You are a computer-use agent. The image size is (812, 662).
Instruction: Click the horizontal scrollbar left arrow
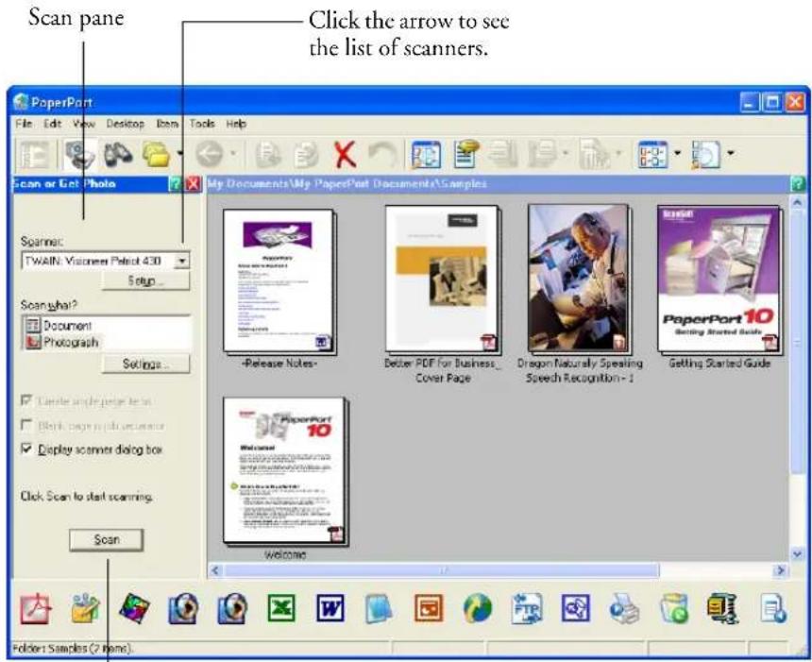215,570
